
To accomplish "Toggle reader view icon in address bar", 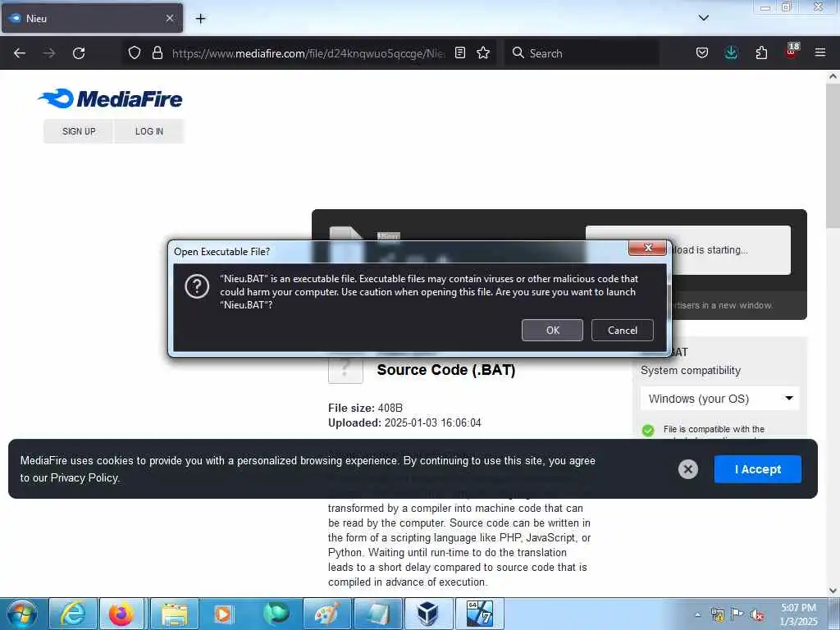I will click(459, 52).
